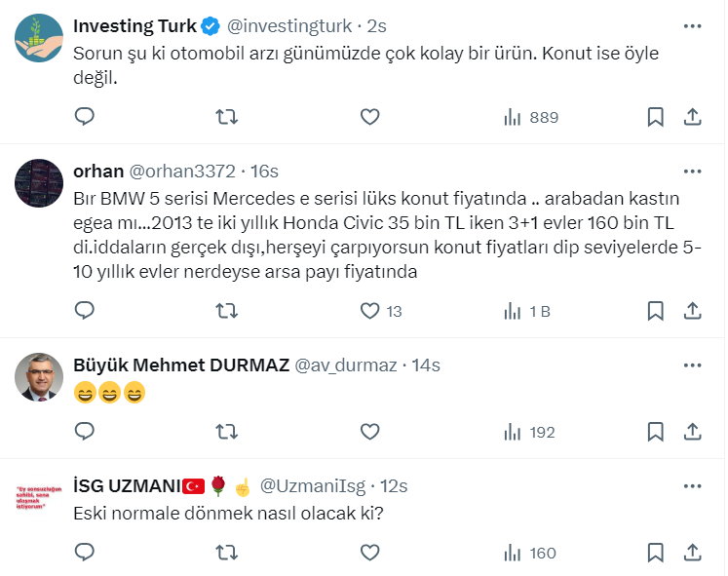Share Büyük Mehmet DURMAZ's tweet
This screenshot has height=576, width=728.
tap(693, 432)
